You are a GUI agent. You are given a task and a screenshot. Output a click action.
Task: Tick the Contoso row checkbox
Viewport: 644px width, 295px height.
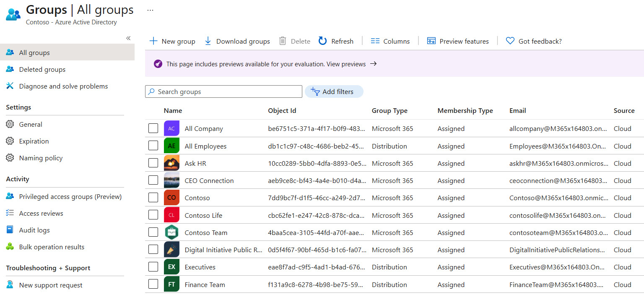click(153, 198)
